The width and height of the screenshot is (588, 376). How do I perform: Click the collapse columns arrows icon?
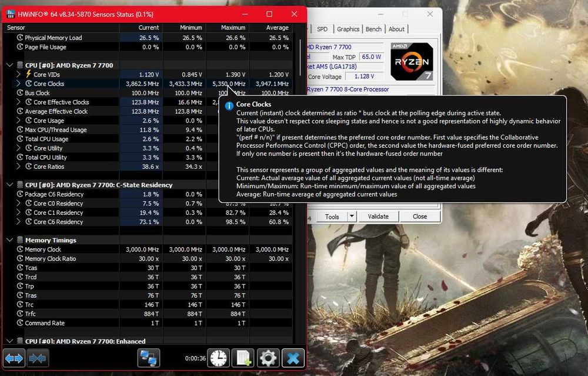(x=38, y=358)
